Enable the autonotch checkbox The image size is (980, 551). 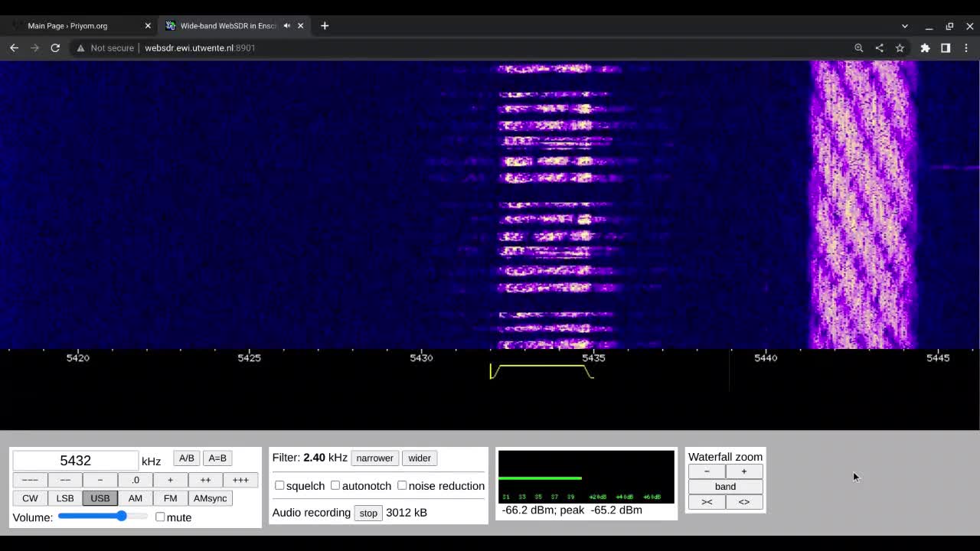tap(335, 485)
